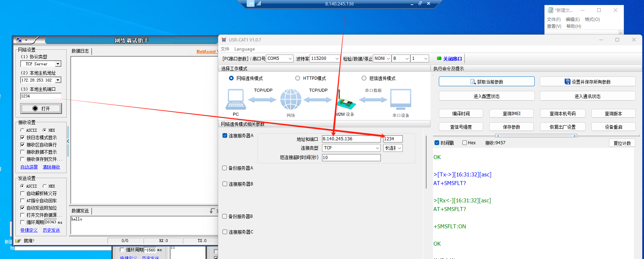Open 文件 menu in USR-CAT1
The image size is (644, 259).
tap(225, 49)
